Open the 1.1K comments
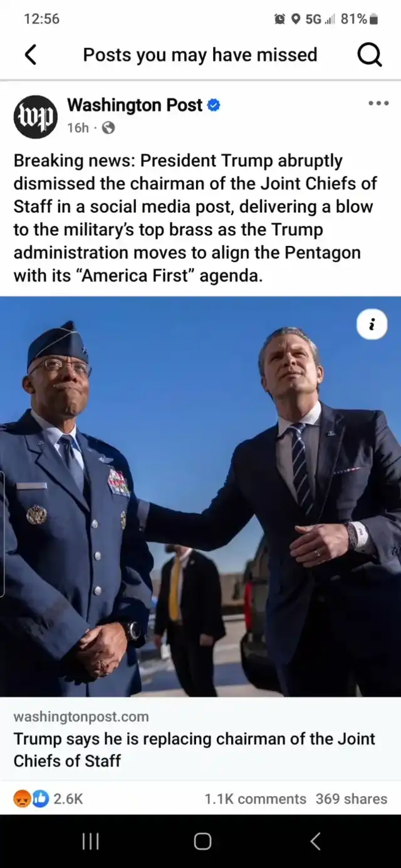 click(255, 799)
